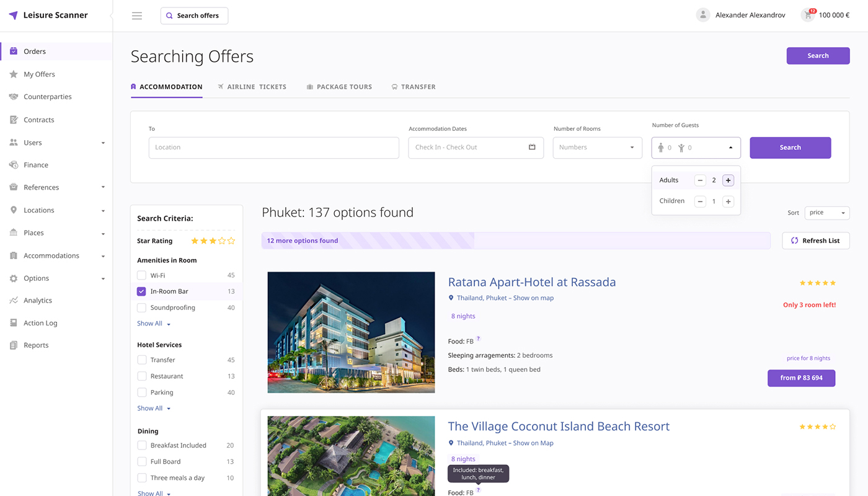Click the map pin icon for Village Coconut
This screenshot has height=496, width=868.
click(x=451, y=443)
